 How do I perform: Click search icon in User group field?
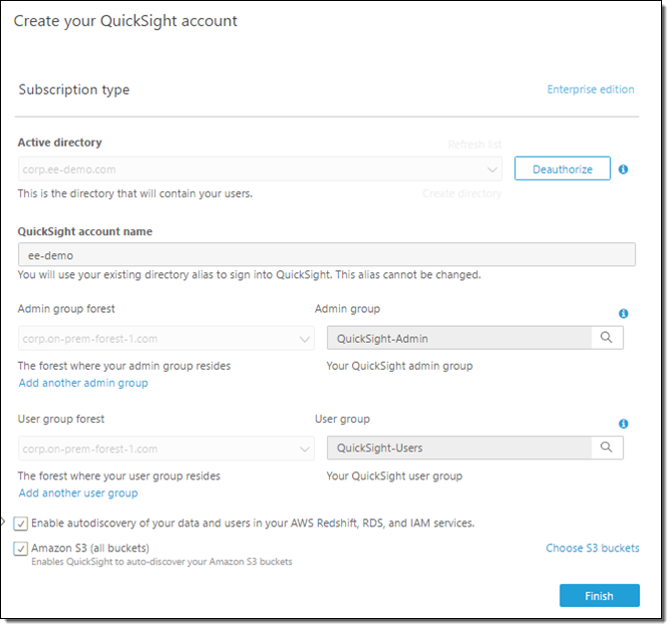click(606, 448)
